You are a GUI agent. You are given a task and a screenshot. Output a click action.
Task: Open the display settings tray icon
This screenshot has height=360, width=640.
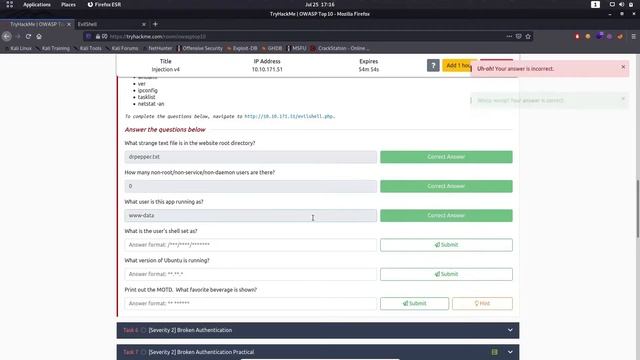612,4
